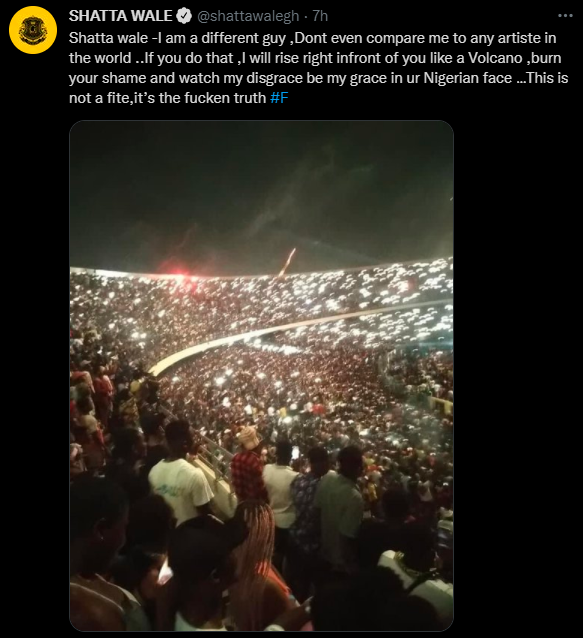Visit the @shattawalegh handle
Image resolution: width=583 pixels, height=638 pixels.
(x=248, y=16)
